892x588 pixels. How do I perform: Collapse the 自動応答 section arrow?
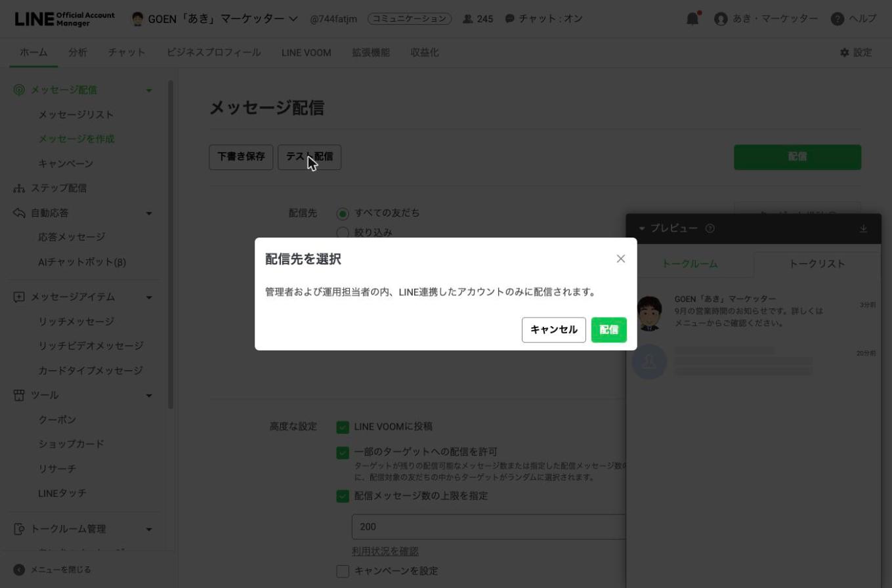click(x=149, y=213)
